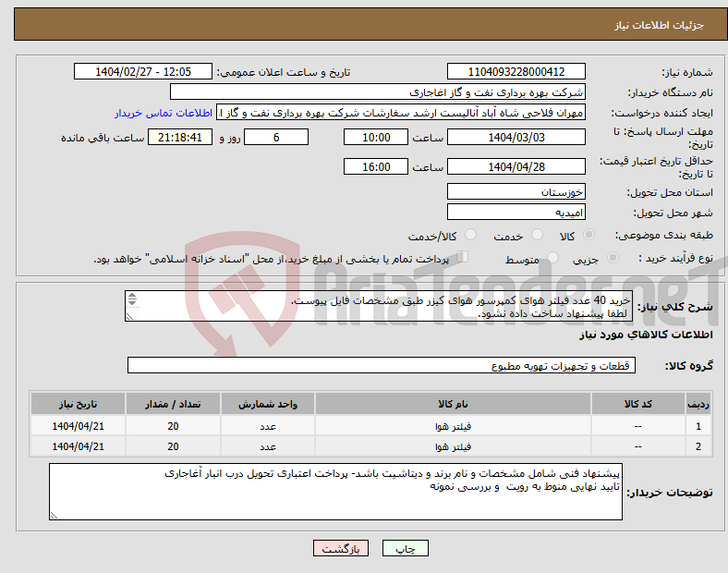Click the validity time field 16:00
This screenshot has width=728, height=573.
click(376, 166)
